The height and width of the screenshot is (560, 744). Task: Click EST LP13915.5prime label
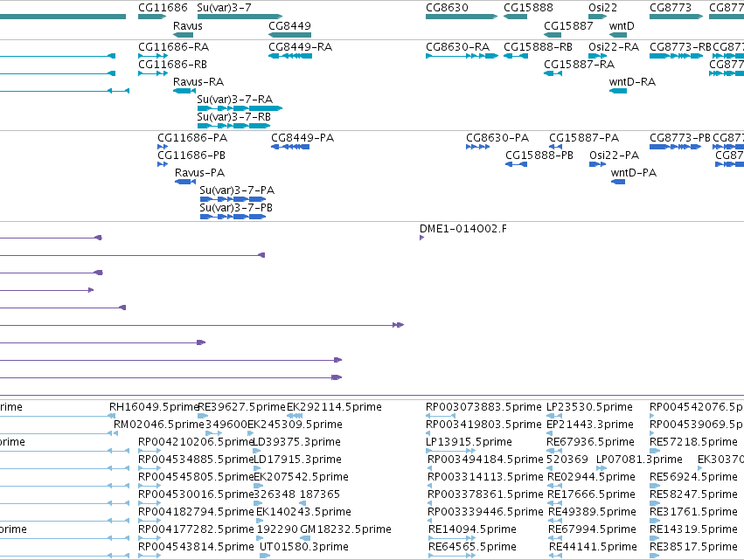tap(469, 442)
